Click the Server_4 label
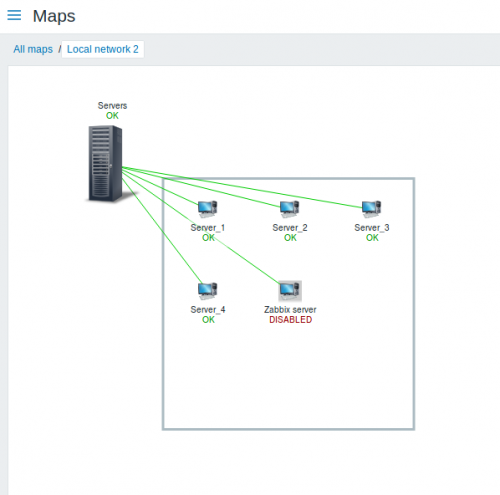The width and height of the screenshot is (500, 495). (208, 310)
